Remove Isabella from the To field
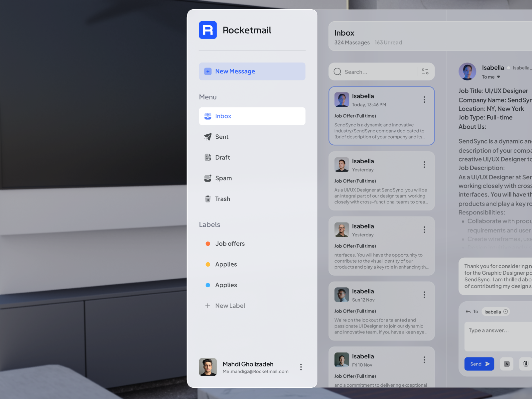 [506, 312]
